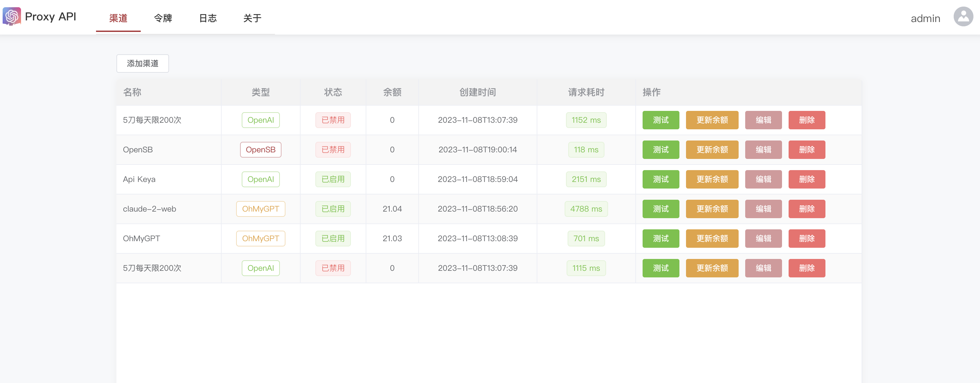
Task: Click the admin username label
Action: click(925, 18)
